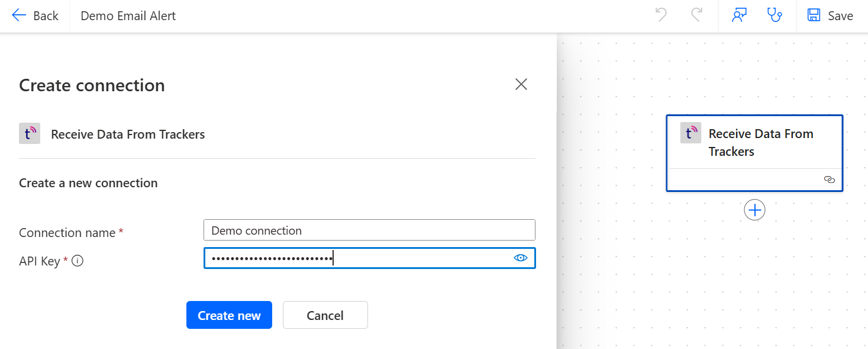This screenshot has height=349, width=868.
Task: Open the Flow checker stethoscope icon
Action: point(775,15)
